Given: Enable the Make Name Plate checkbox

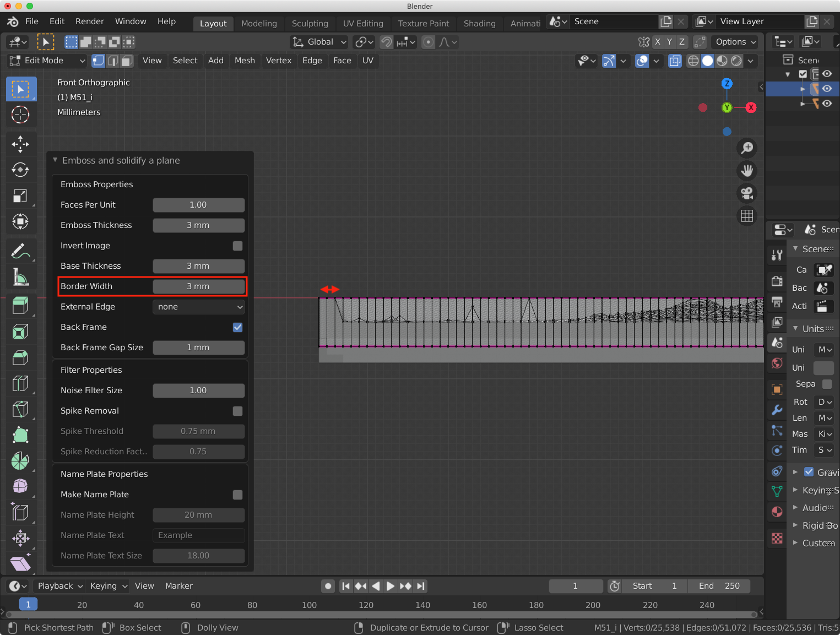Looking at the screenshot, I should tap(237, 495).
